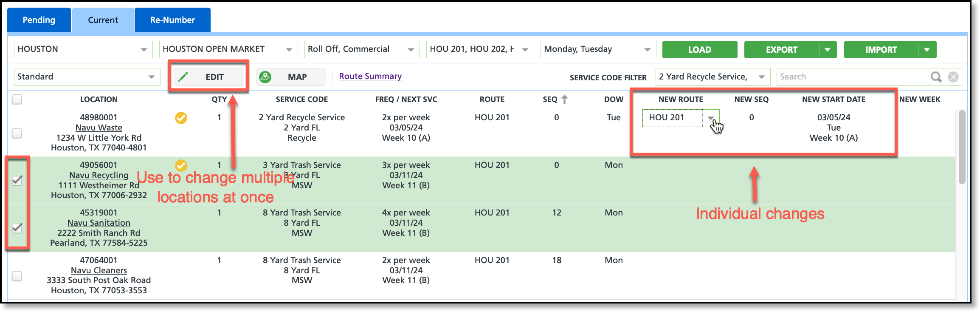This screenshot has height=312, width=980.
Task: Click the pencil EDIT button
Action: tap(208, 77)
